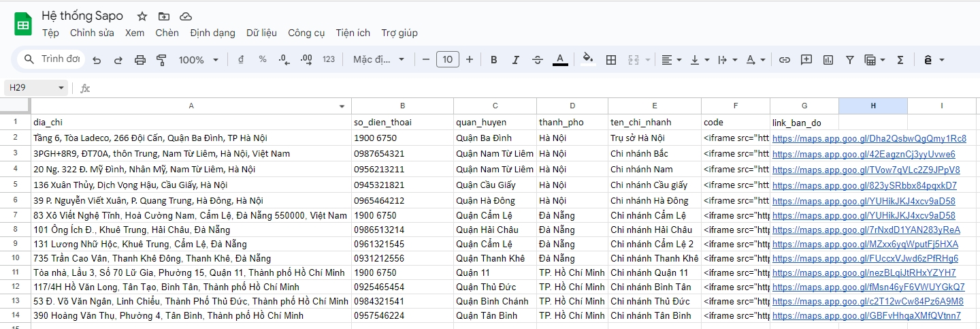Open the text color picker
980x329 pixels.
[x=560, y=60]
